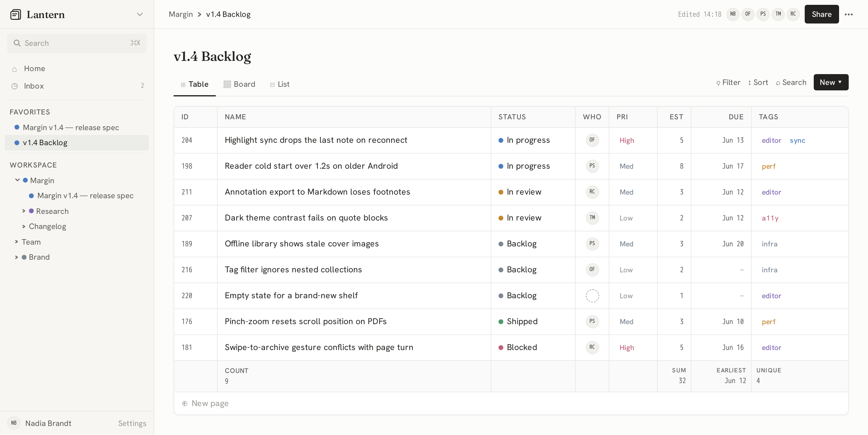868x435 pixels.
Task: Open the three-dot more options menu
Action: [849, 14]
